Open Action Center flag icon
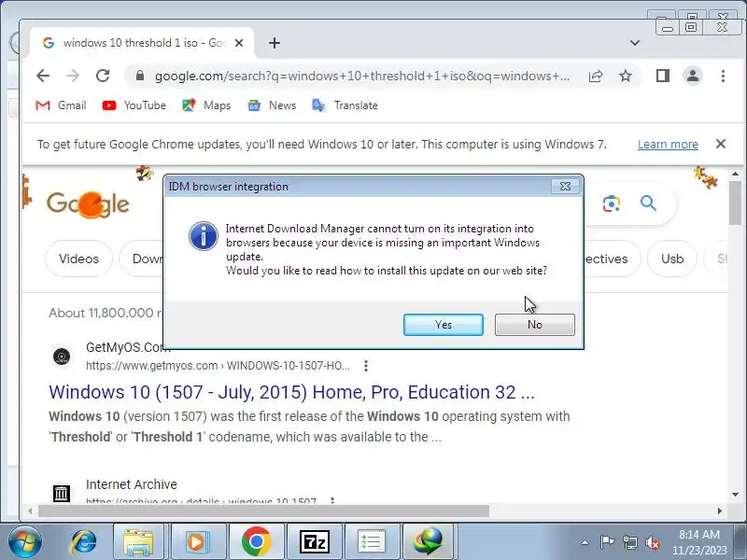Screen dimensions: 747x560 coord(607,542)
